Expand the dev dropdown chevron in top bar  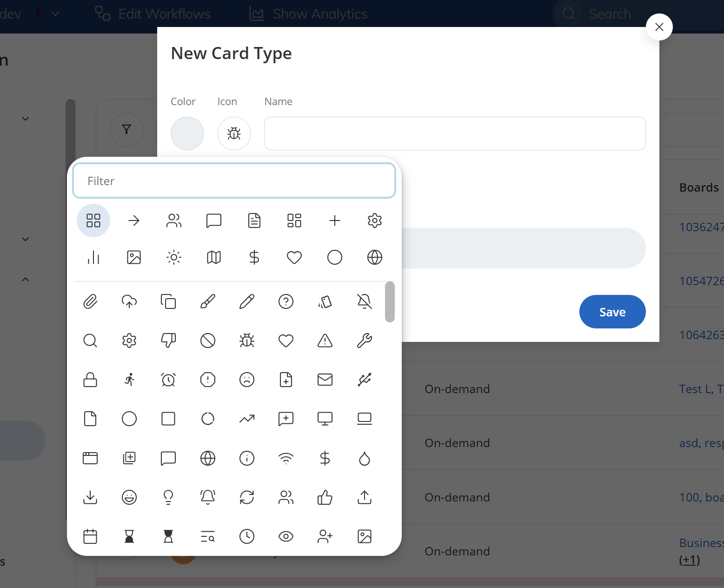tap(55, 14)
